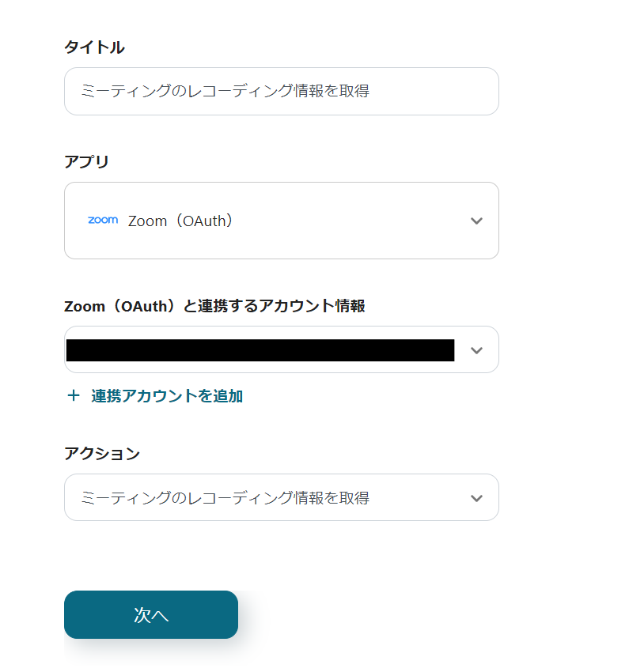Click the plus icon beside 連携アカウントを追加
The height and width of the screenshot is (672, 629).
[74, 396]
